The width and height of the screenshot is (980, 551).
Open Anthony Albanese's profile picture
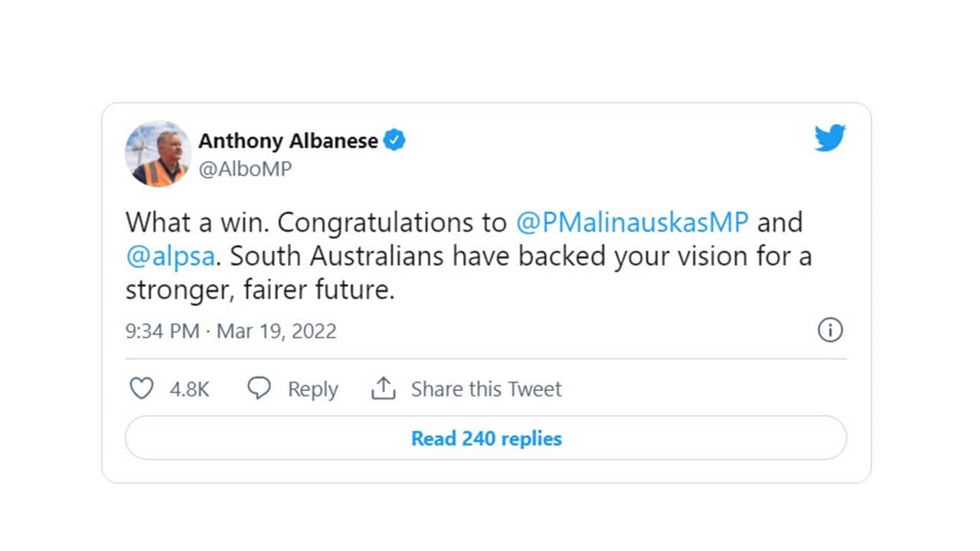click(x=158, y=154)
